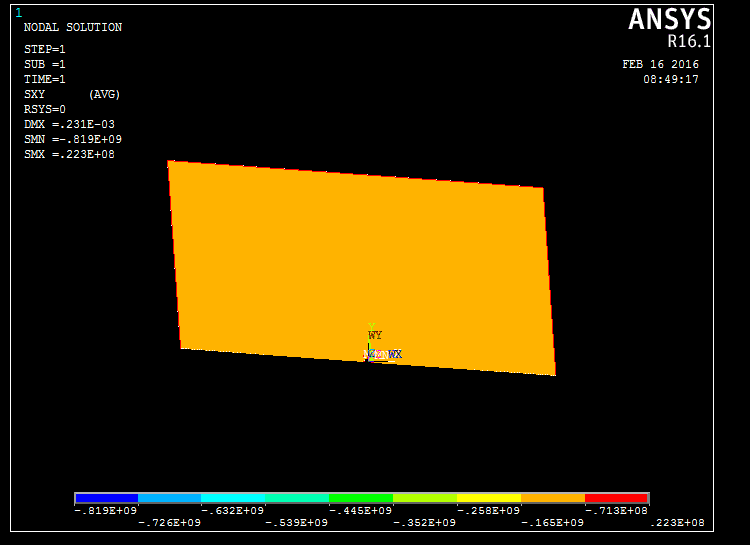This screenshot has width=750, height=545.
Task: Click legend value -.539E+09
Action: pyautogui.click(x=297, y=523)
